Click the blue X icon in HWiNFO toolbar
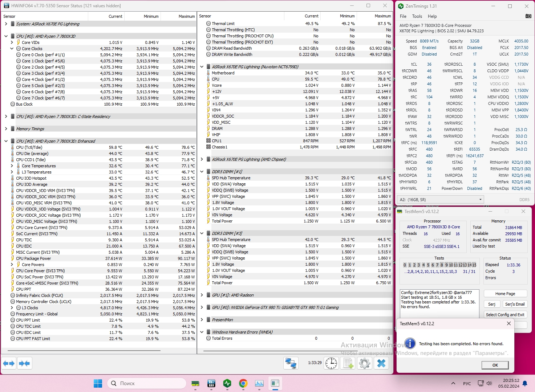The height and width of the screenshot is (392, 535). coord(381,363)
